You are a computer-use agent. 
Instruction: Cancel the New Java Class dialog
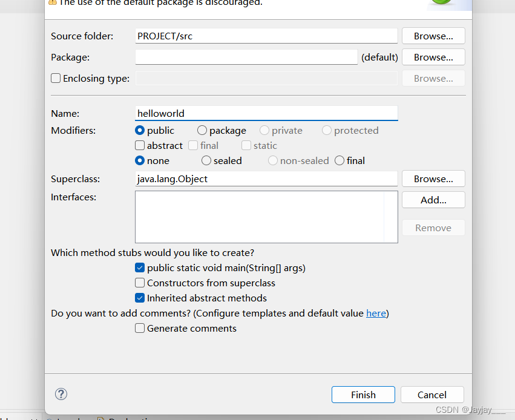[x=432, y=395]
